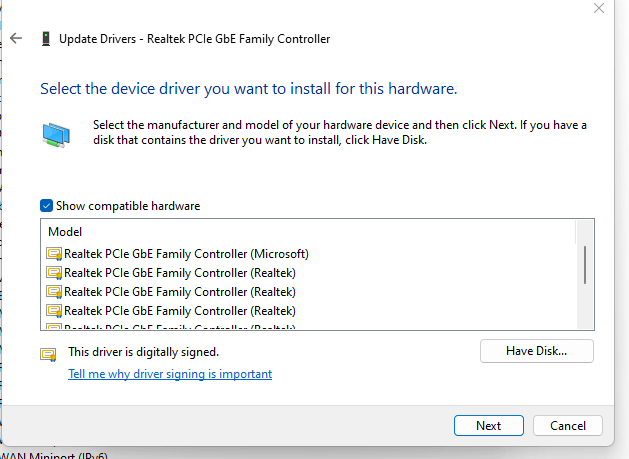
Task: Uncheck Show compatible hardware
Action: coord(47,206)
